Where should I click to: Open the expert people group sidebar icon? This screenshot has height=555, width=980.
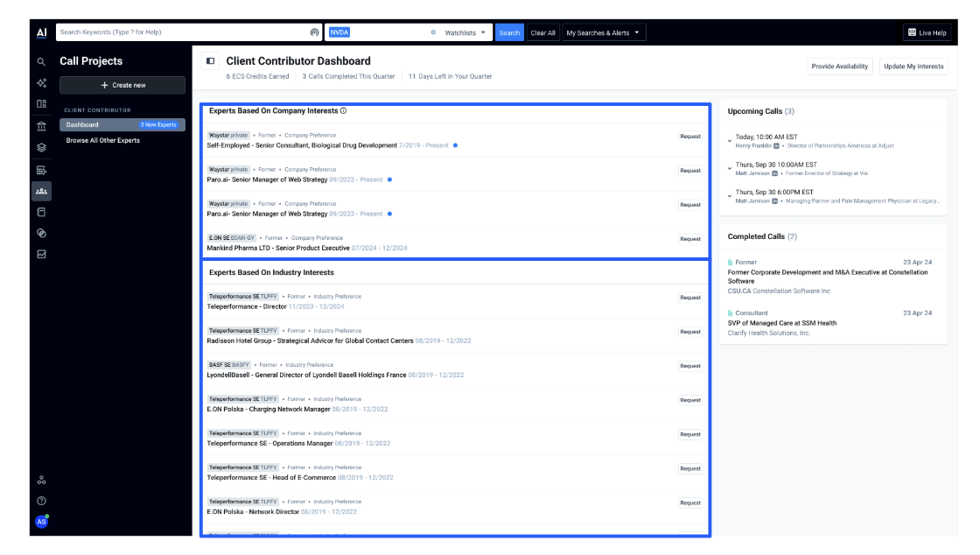[x=41, y=191]
